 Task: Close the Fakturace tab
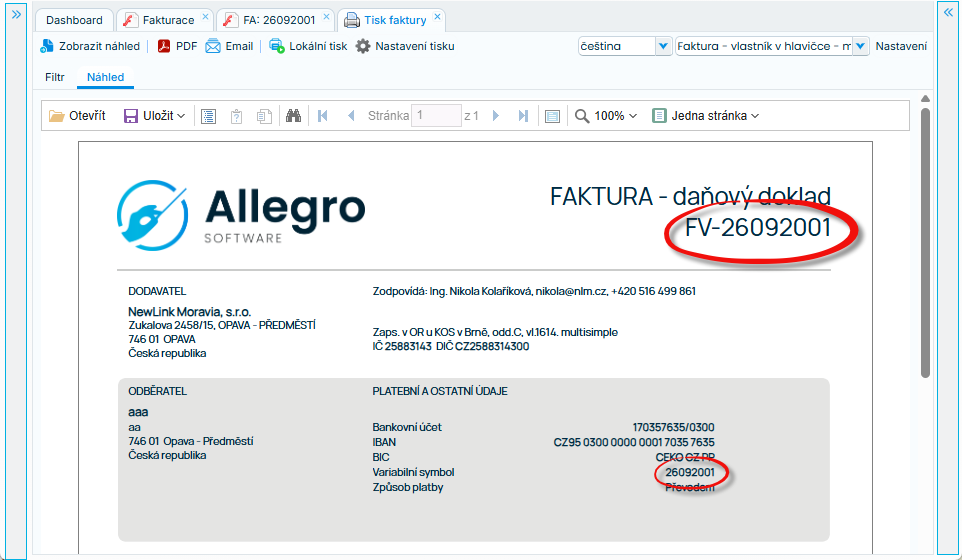(x=206, y=17)
